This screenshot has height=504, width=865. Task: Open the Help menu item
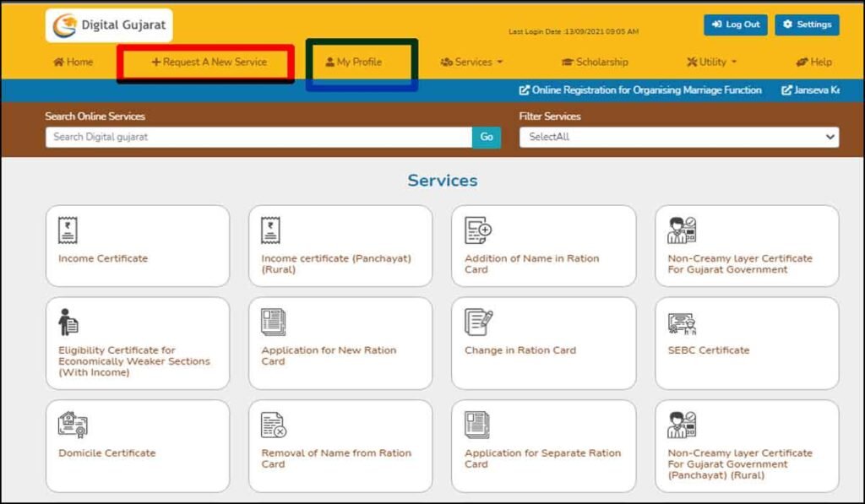click(x=813, y=62)
